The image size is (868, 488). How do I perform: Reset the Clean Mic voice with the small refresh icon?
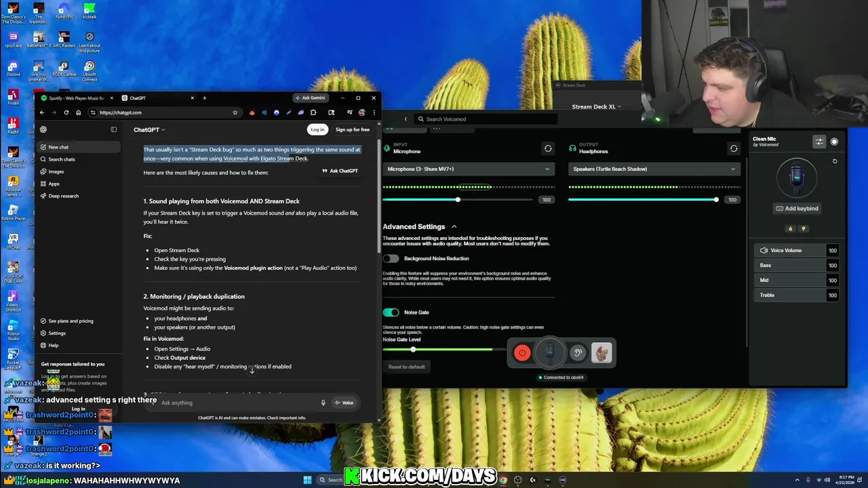(x=835, y=161)
